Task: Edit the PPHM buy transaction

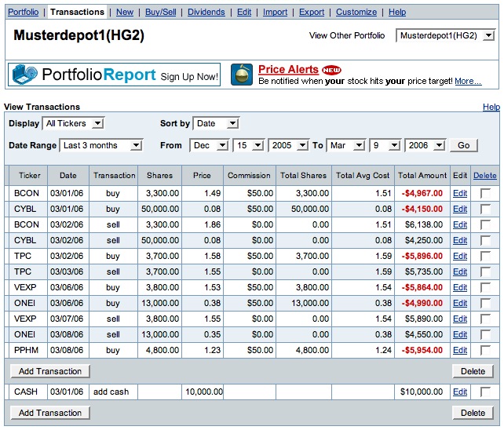Action: click(460, 350)
